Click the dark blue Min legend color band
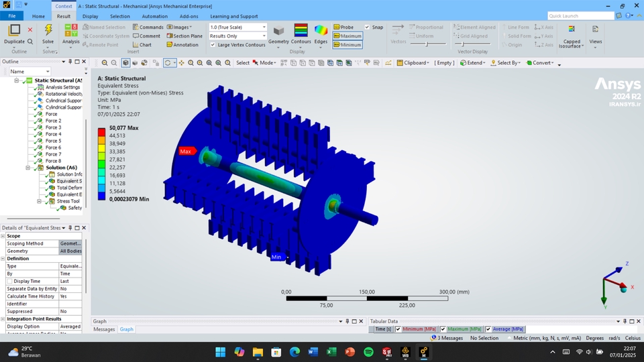644x362 pixels. 101,196
